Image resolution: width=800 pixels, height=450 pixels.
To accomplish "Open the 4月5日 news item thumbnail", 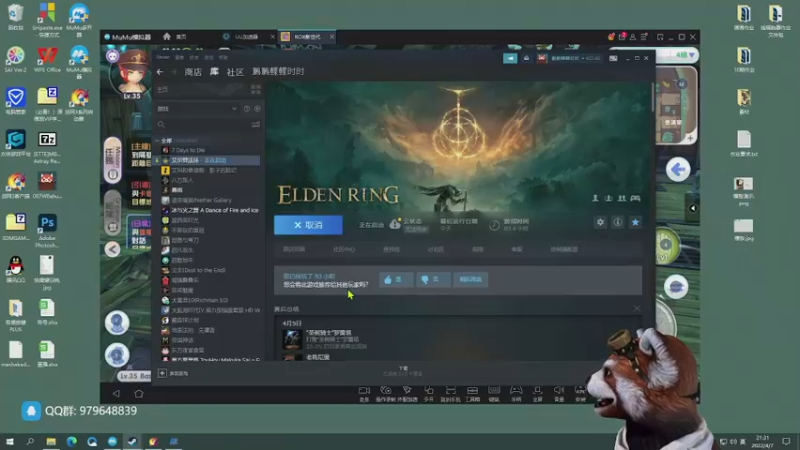I will 292,340.
